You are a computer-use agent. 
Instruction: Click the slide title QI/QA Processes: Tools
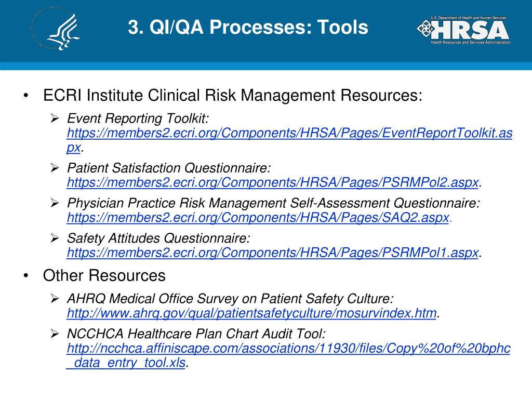(x=248, y=28)
